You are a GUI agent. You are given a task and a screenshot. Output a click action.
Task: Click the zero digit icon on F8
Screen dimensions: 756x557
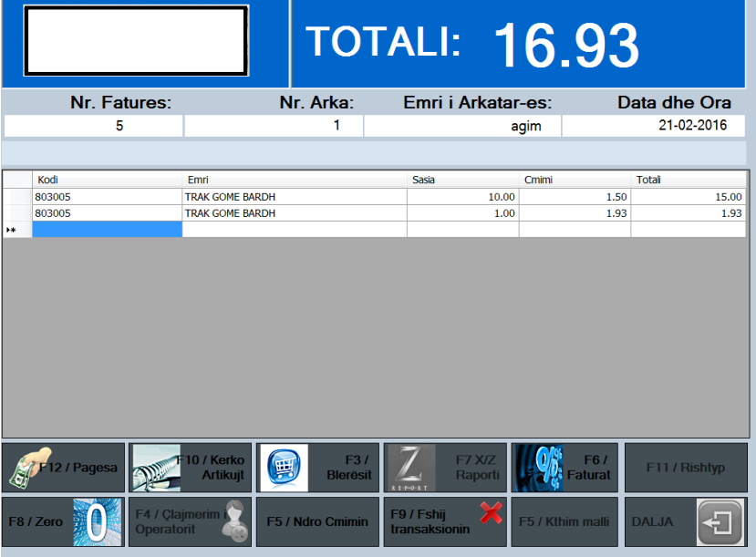(98, 522)
